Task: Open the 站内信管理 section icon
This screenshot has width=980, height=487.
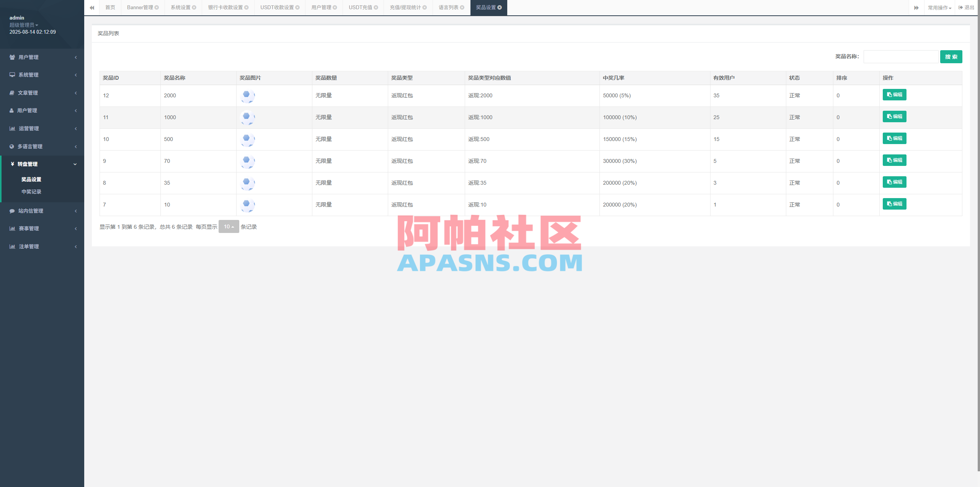Action: coord(13,211)
